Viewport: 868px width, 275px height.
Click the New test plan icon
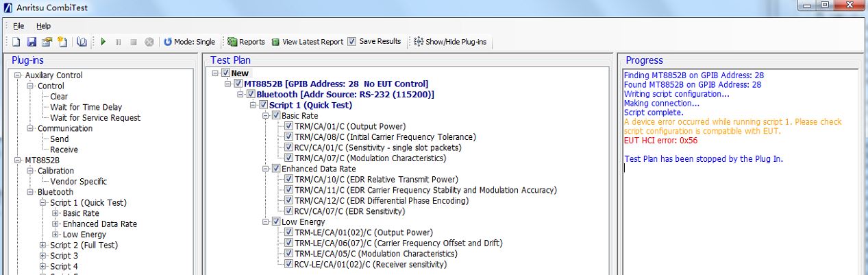[16, 42]
